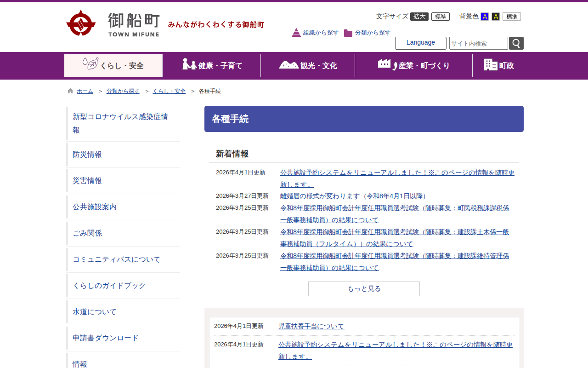
Task: Click the 新着情報 section heading
Action: (232, 154)
